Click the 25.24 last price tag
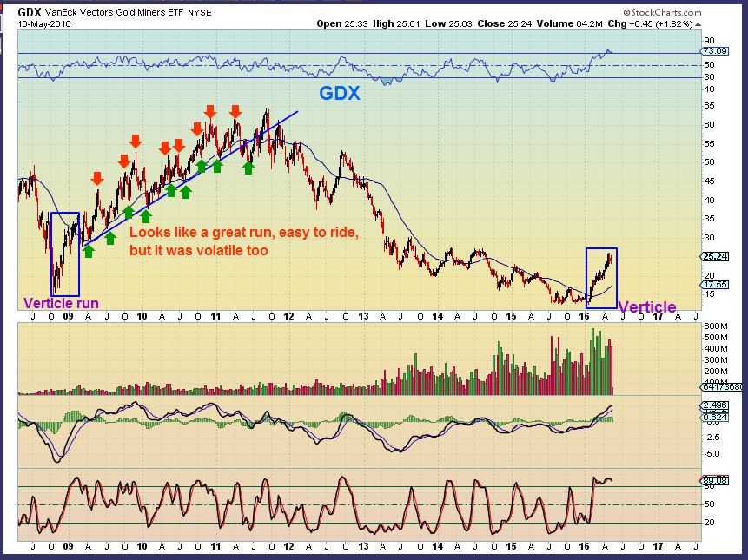 click(715, 256)
